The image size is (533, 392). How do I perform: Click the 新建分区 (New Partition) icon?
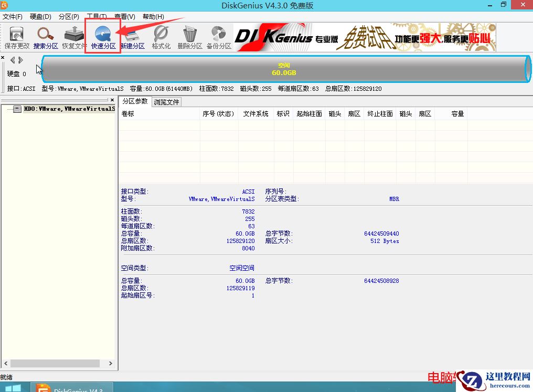pyautogui.click(x=132, y=36)
